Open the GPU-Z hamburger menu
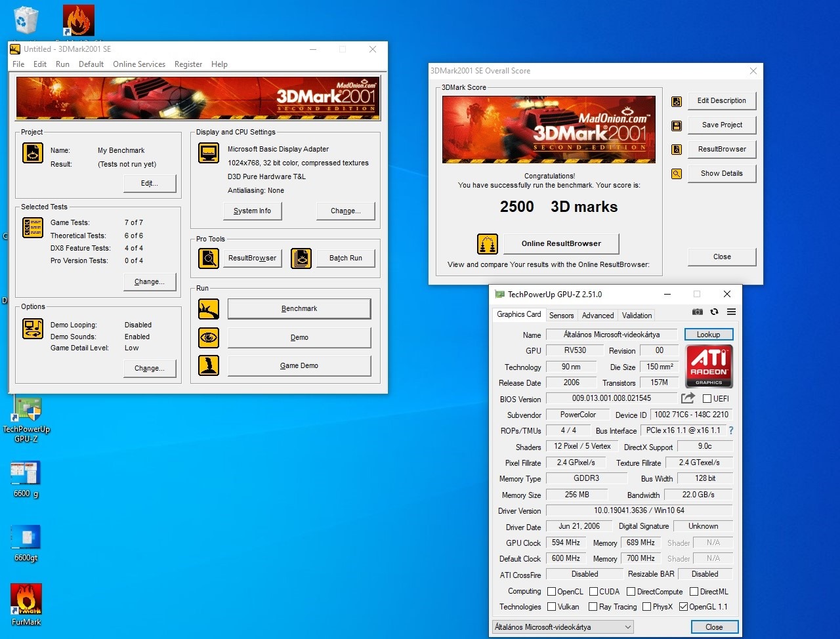 coord(731,312)
